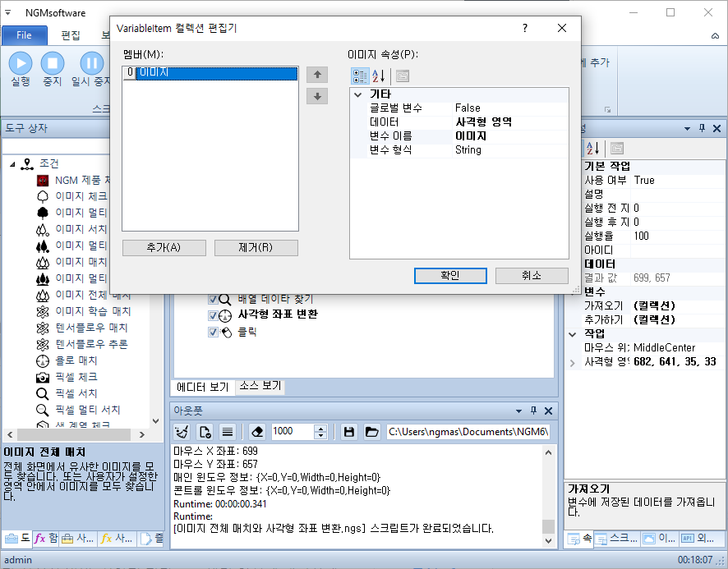
Task: Click the 일시 중지 pause icon
Action: point(92,63)
